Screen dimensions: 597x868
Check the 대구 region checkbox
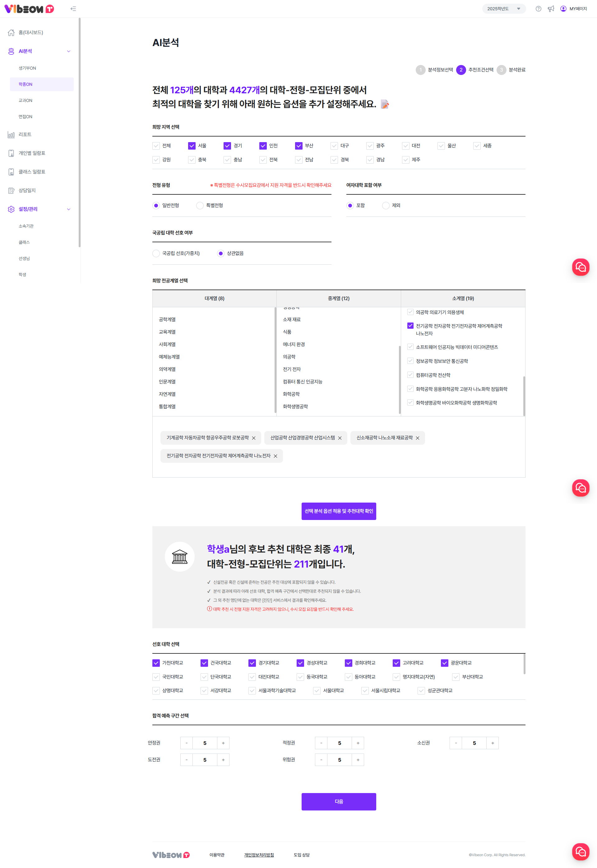[334, 146]
